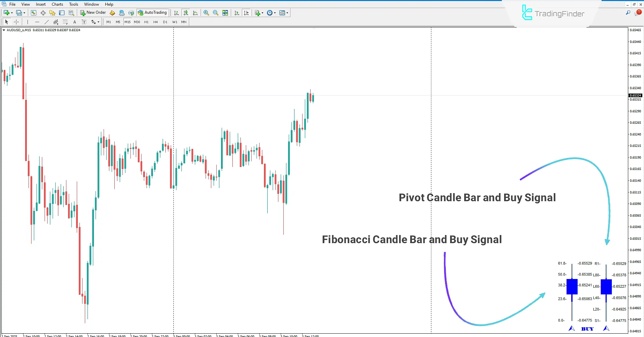Select the Crosshair cursor tool
The height and width of the screenshot is (337, 644).
[16, 22]
